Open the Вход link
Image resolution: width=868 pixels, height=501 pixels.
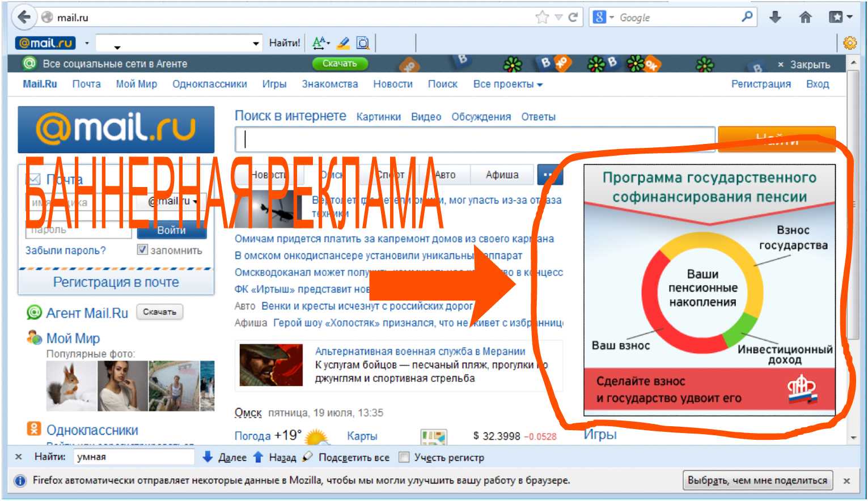click(818, 84)
